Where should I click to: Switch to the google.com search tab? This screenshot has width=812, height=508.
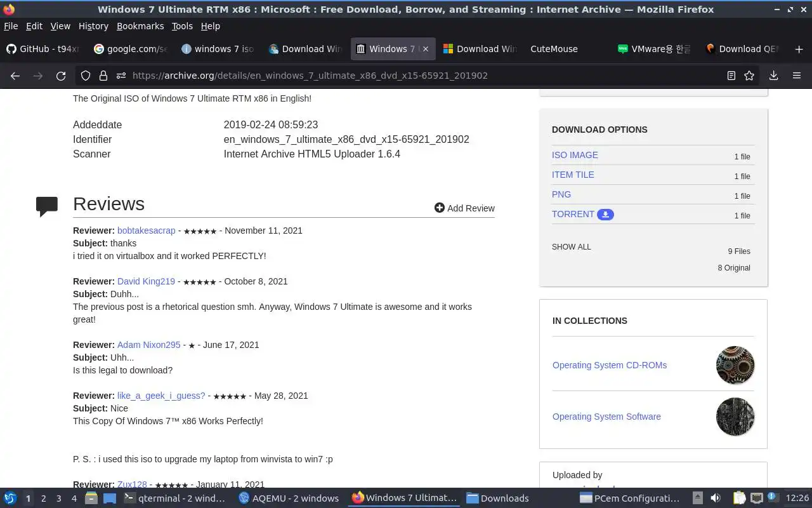tap(131, 49)
